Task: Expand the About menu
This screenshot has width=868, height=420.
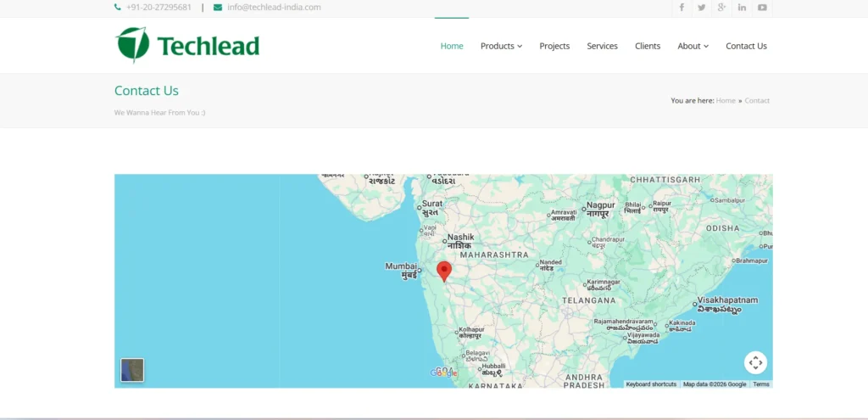Action: tap(693, 46)
